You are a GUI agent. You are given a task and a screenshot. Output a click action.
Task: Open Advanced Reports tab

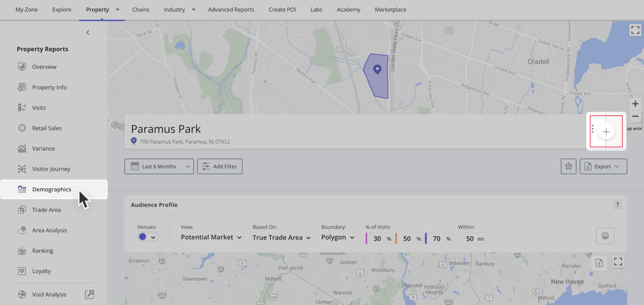click(x=231, y=9)
